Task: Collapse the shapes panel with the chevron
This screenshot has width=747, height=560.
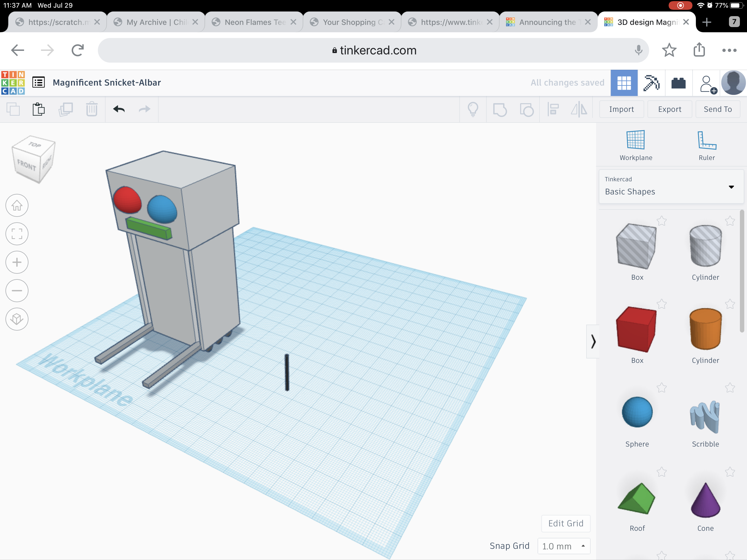Action: pos(593,342)
